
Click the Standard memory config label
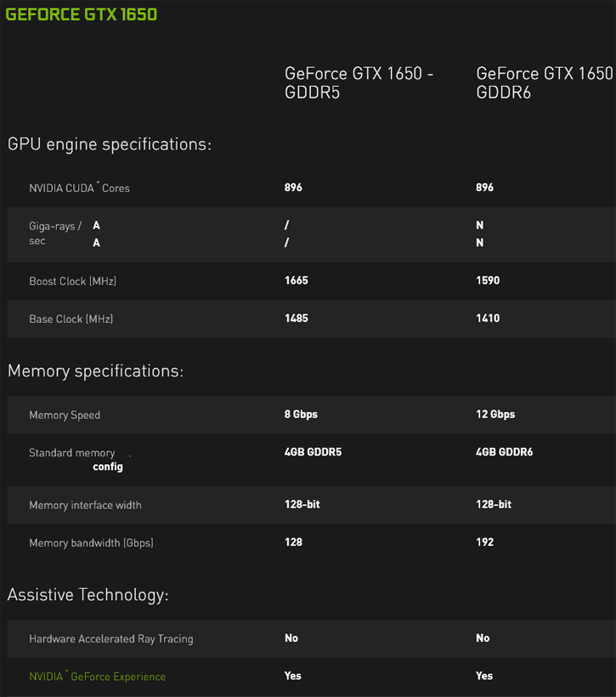click(x=76, y=459)
